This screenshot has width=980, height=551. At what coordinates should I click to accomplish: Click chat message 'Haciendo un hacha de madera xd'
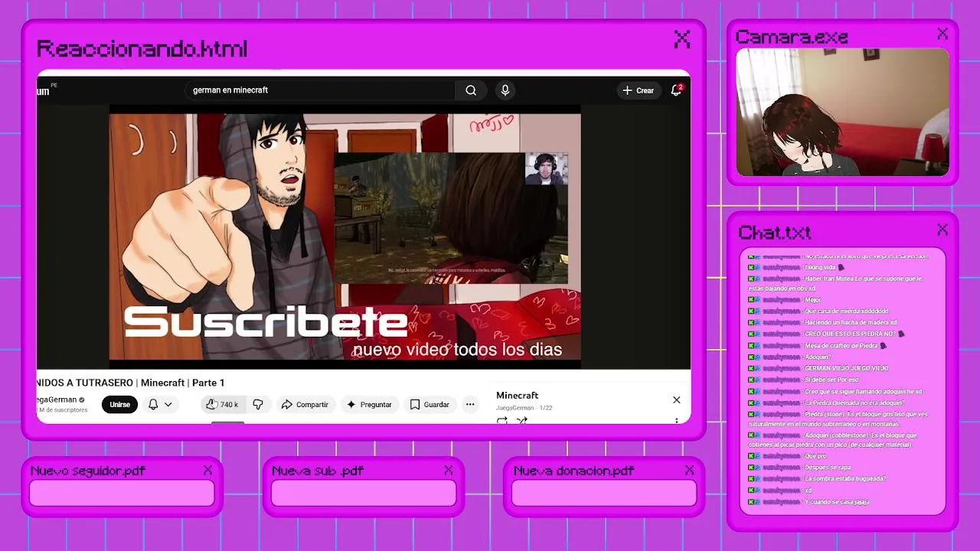click(x=851, y=323)
